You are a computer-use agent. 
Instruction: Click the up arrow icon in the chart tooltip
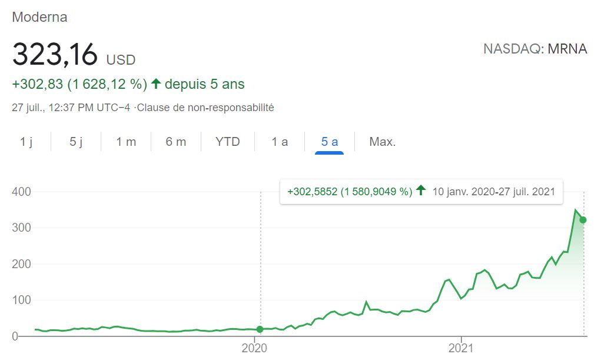click(x=421, y=190)
